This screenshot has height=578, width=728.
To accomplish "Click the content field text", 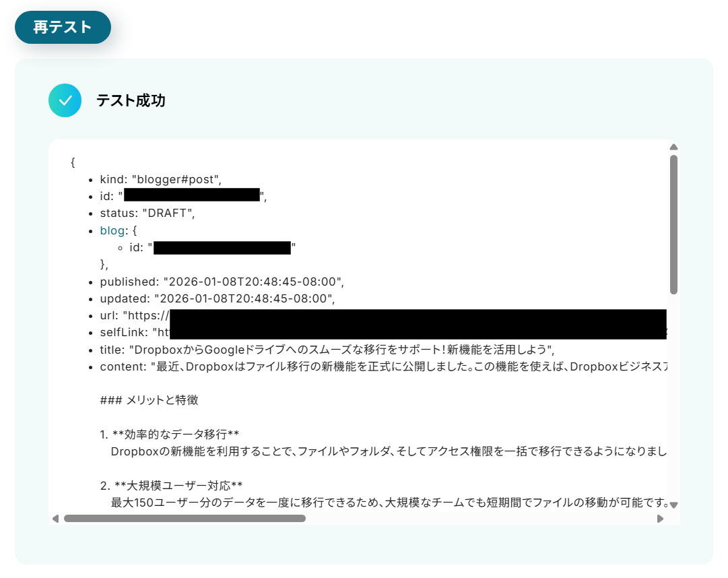I will [383, 366].
